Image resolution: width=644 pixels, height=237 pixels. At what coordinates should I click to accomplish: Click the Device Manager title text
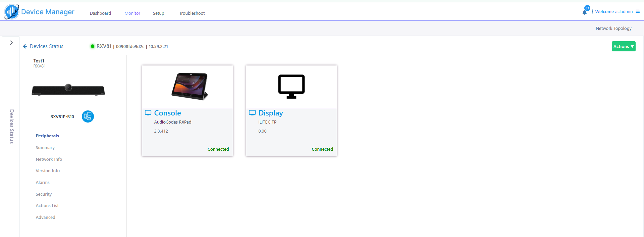click(x=48, y=12)
